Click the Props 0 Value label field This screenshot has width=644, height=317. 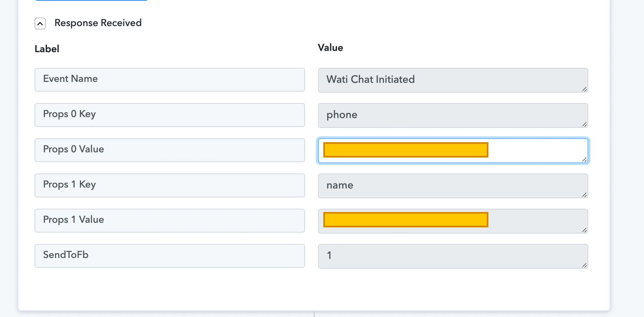click(x=170, y=150)
